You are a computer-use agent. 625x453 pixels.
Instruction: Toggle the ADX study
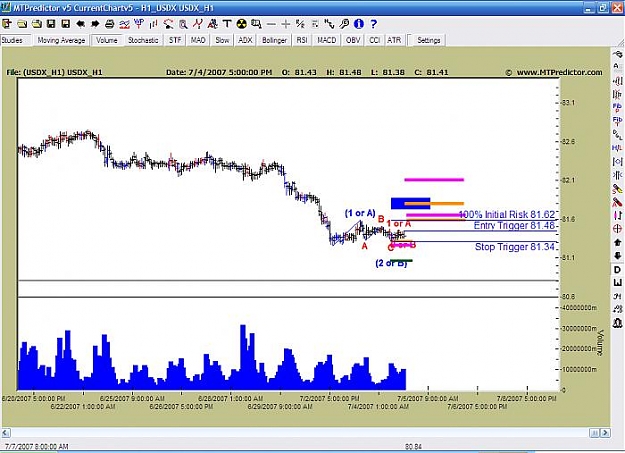[x=245, y=40]
